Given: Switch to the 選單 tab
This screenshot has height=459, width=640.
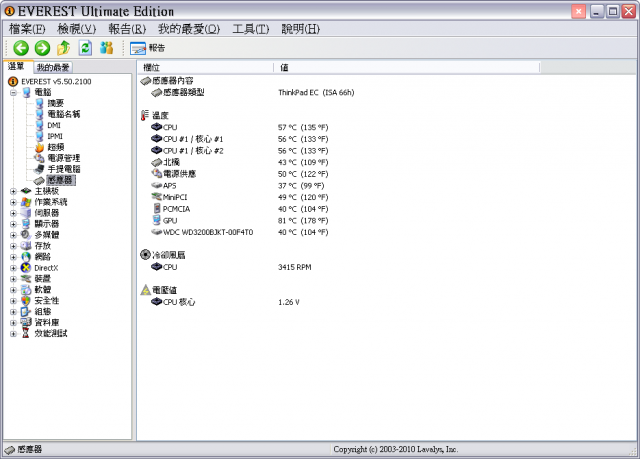Looking at the screenshot, I should 17,67.
